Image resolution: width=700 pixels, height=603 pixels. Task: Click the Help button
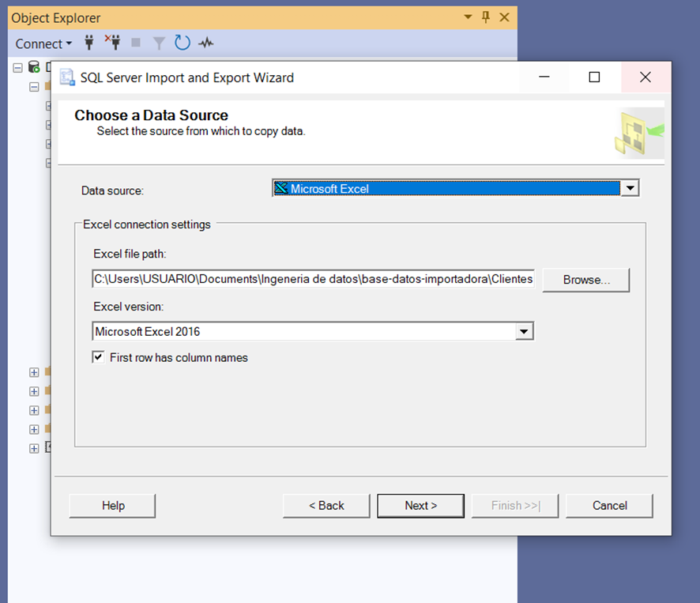112,506
